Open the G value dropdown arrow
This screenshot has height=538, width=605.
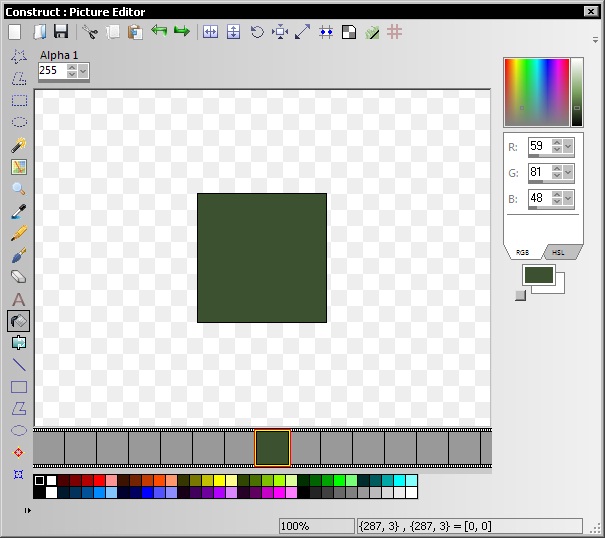[568, 172]
